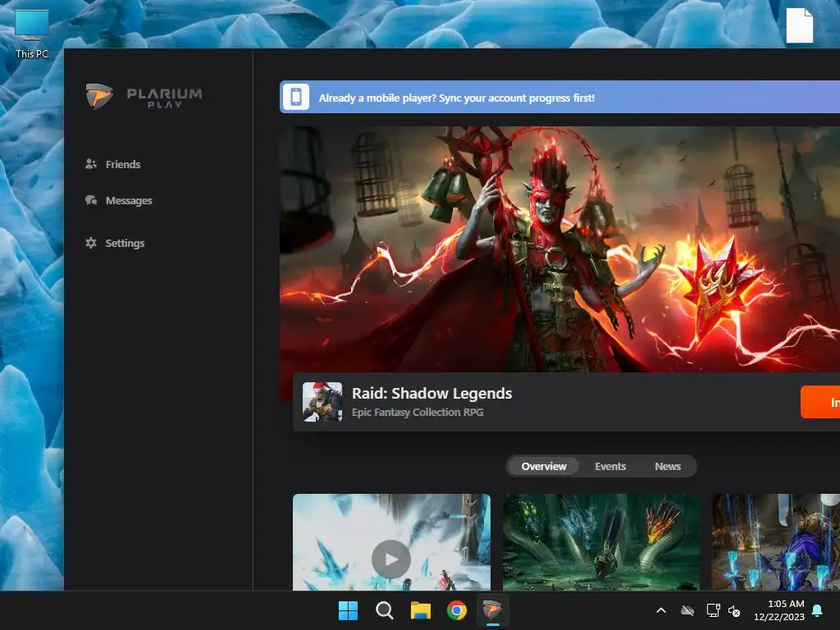Click the orange install button
840x630 pixels.
pos(820,402)
